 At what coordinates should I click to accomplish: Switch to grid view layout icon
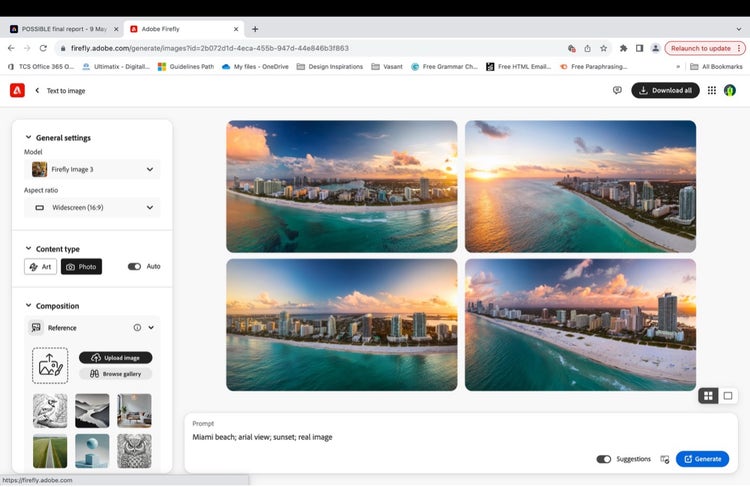tap(708, 396)
